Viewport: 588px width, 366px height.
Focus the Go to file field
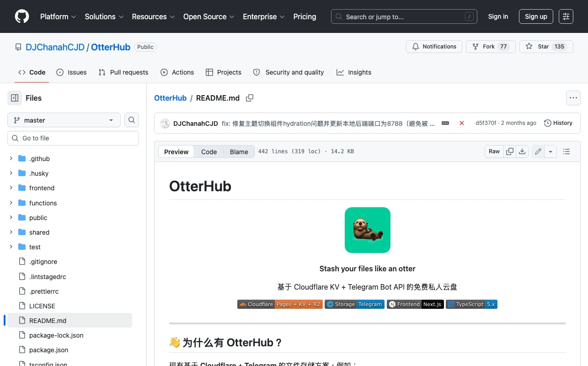point(73,138)
